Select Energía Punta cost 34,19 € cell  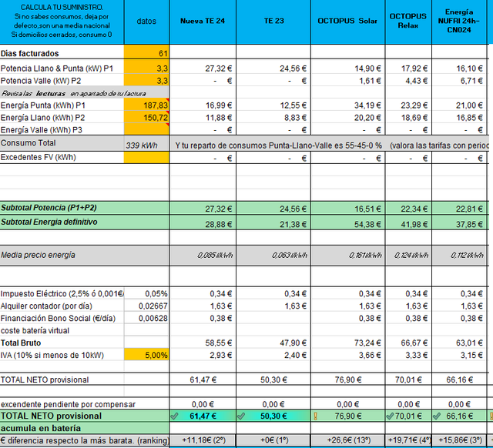[x=347, y=105]
